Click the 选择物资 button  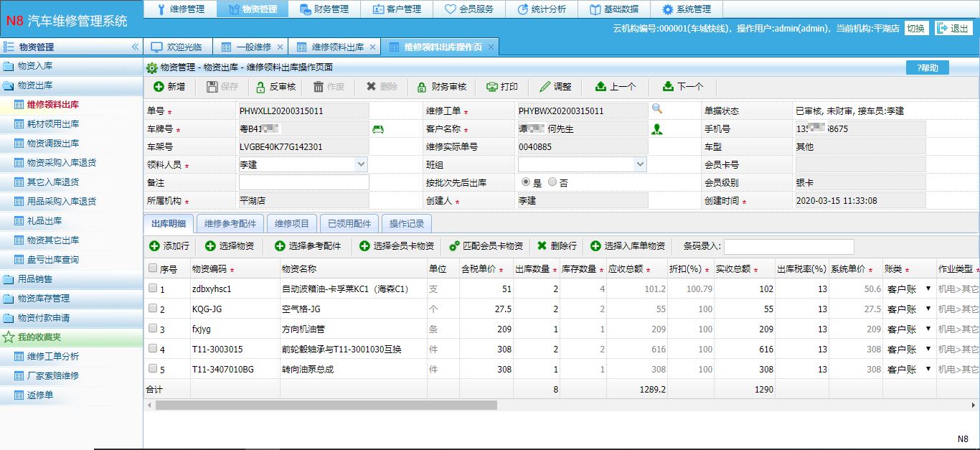point(230,246)
